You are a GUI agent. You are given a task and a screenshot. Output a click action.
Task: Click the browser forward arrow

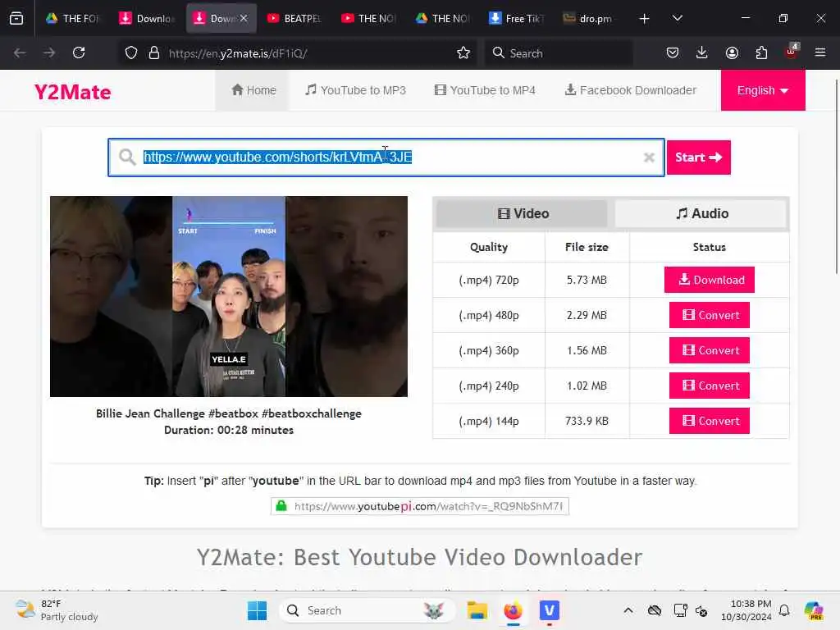(49, 52)
